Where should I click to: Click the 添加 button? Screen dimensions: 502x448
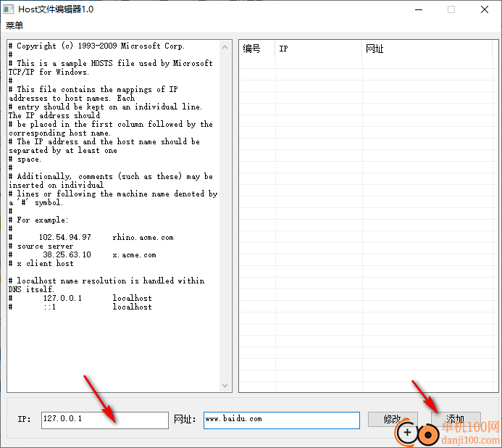pos(456,419)
